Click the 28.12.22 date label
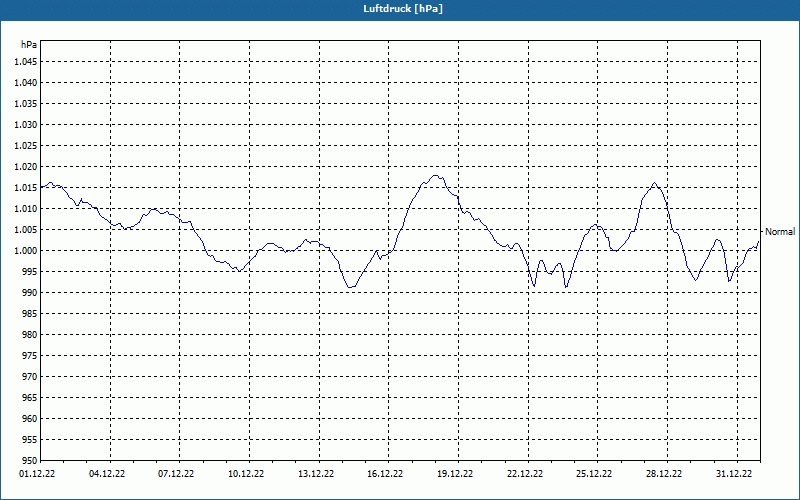The image size is (800, 500). click(664, 473)
